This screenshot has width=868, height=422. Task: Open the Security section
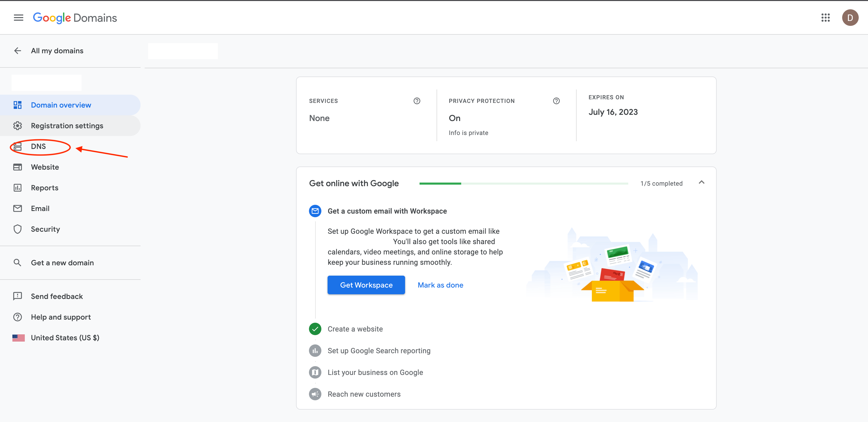70,229
